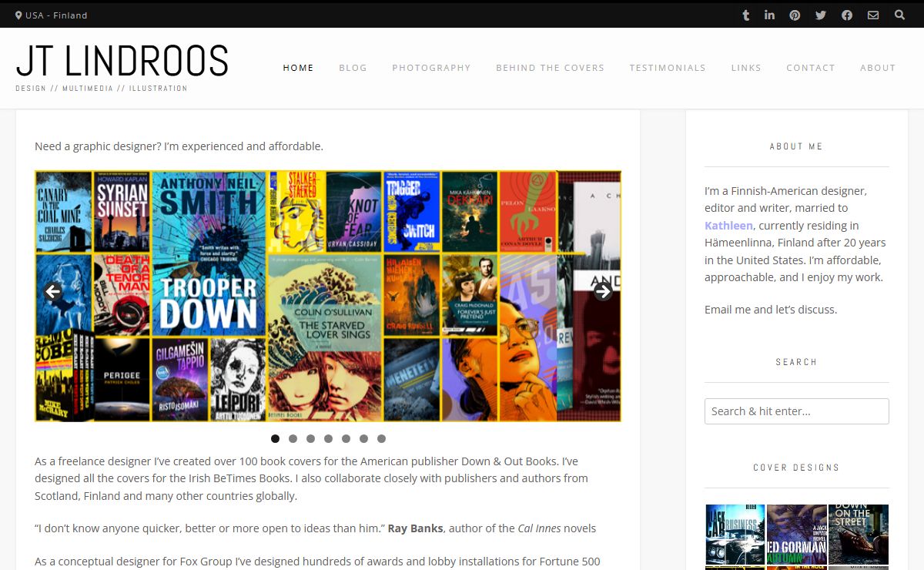Navigate to Behind the Covers
Screen dimensions: 924x570
tap(550, 68)
